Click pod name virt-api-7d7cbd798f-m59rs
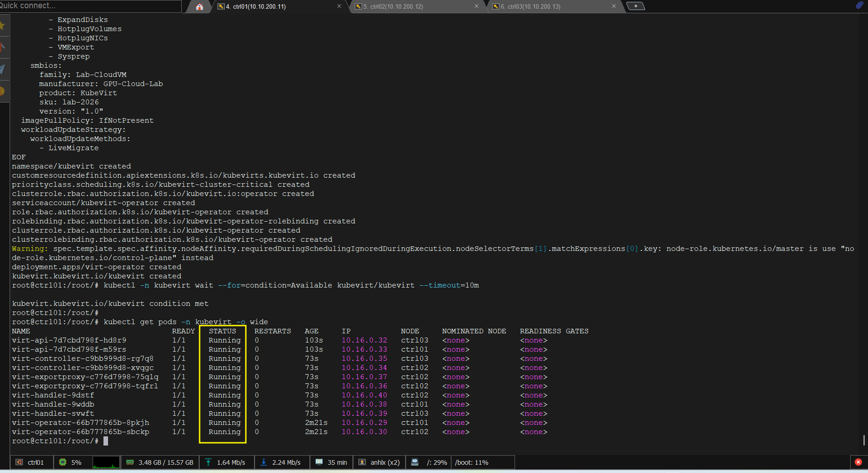The height and width of the screenshot is (473, 868). coord(69,349)
